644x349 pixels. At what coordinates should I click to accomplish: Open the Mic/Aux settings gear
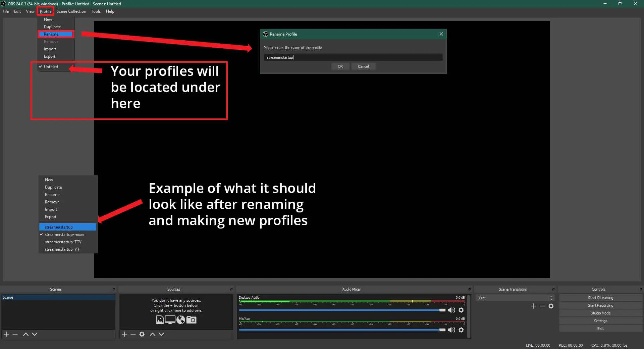(x=461, y=330)
